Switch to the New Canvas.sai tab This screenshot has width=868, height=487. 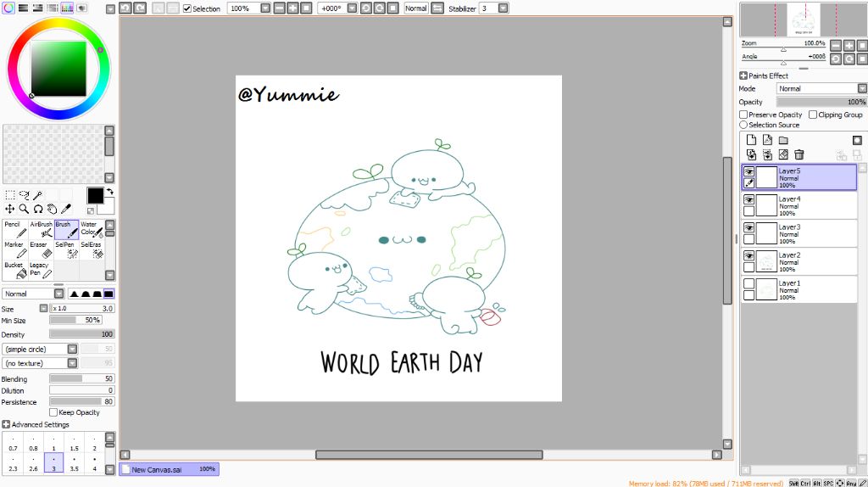click(169, 469)
